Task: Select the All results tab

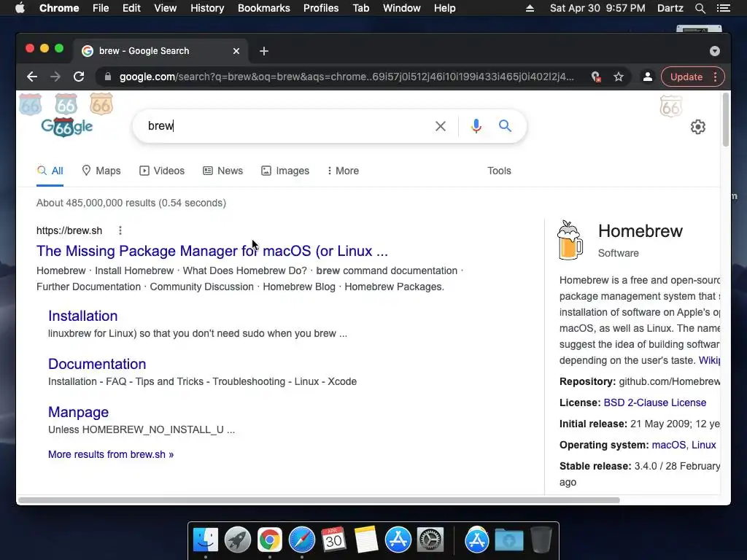Action: coord(50,171)
